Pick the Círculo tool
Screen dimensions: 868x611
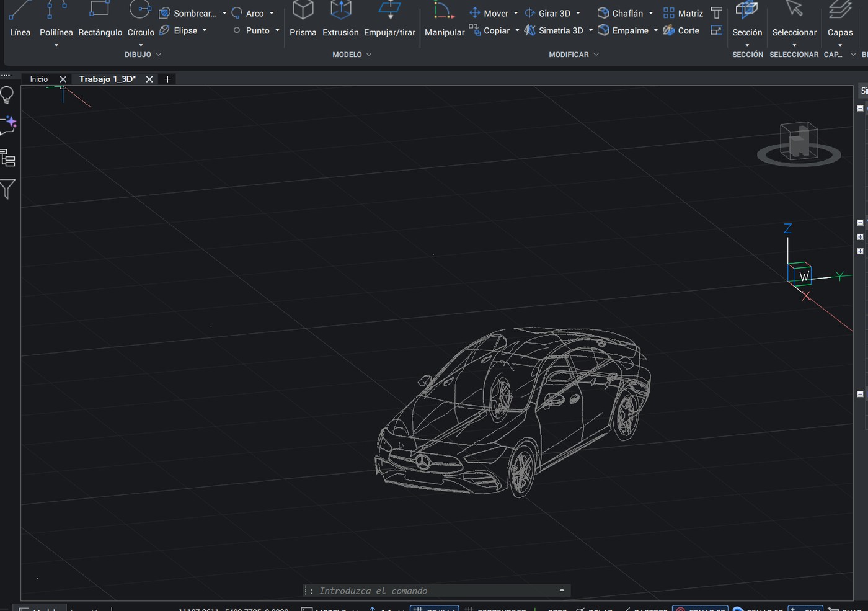141,19
